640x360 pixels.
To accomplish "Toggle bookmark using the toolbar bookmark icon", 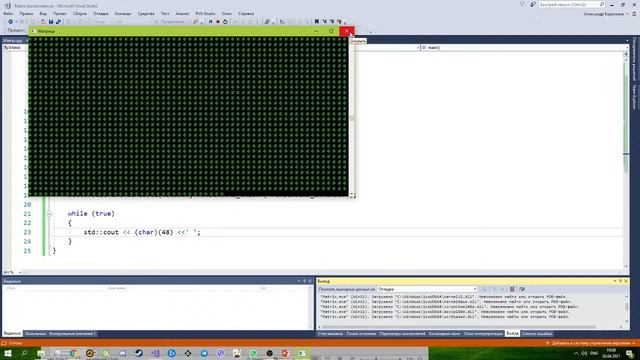I will click(317, 22).
